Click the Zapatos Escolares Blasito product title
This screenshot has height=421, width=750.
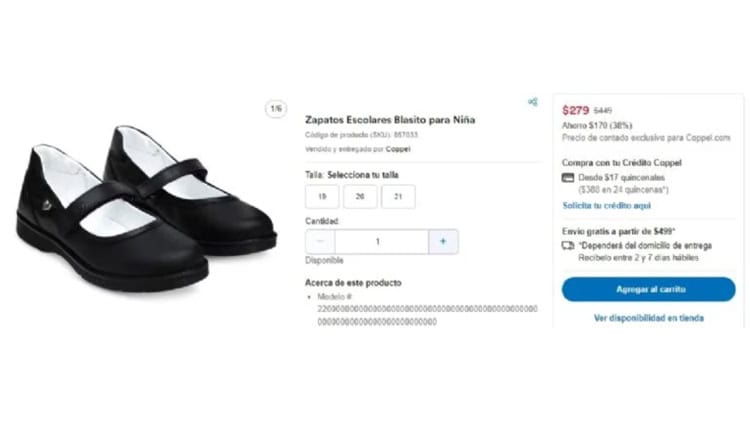(x=389, y=120)
